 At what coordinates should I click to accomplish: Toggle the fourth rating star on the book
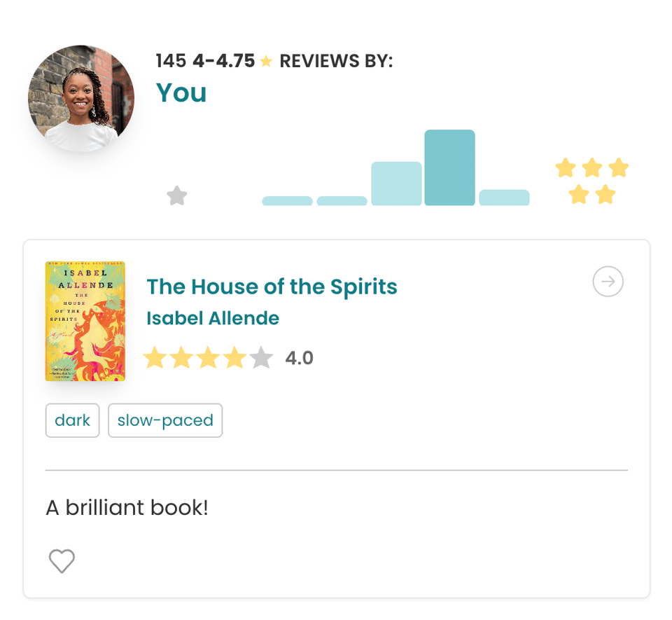(x=234, y=357)
